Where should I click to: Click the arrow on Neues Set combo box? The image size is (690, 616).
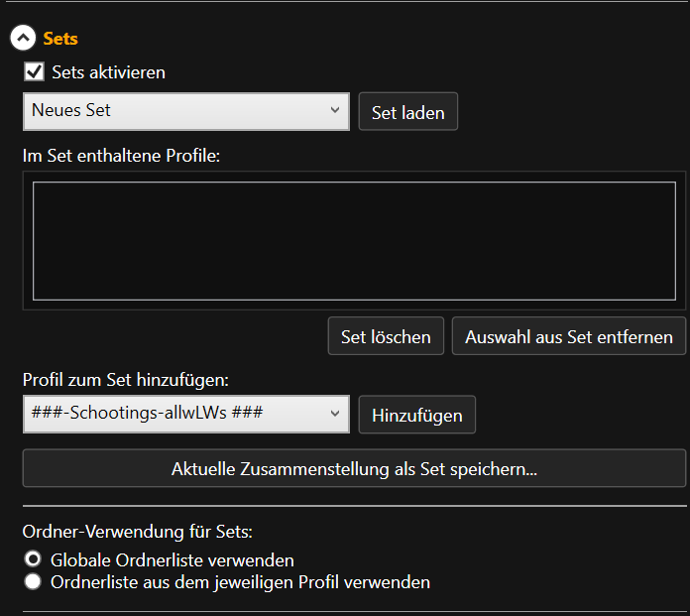335,111
